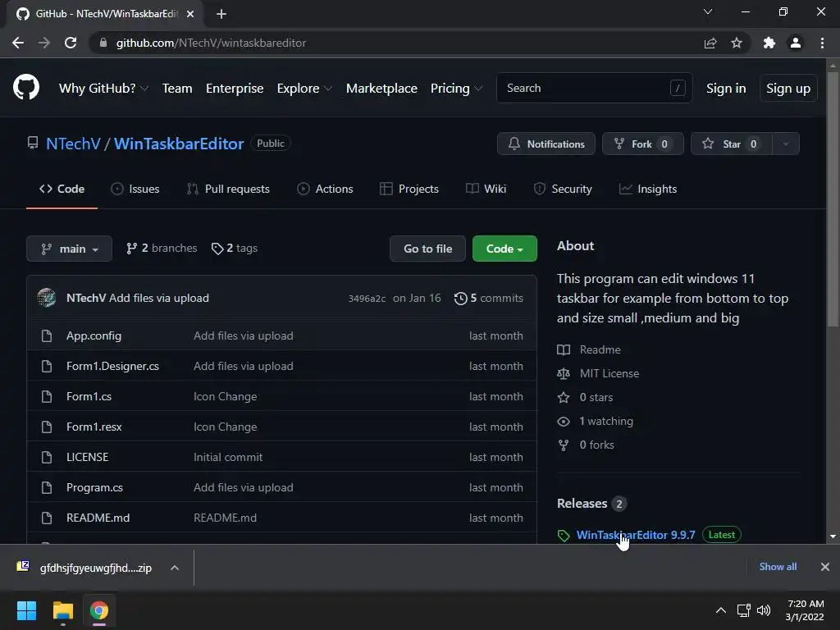The height and width of the screenshot is (630, 840).
Task: View 2 branches link
Action: click(x=162, y=248)
